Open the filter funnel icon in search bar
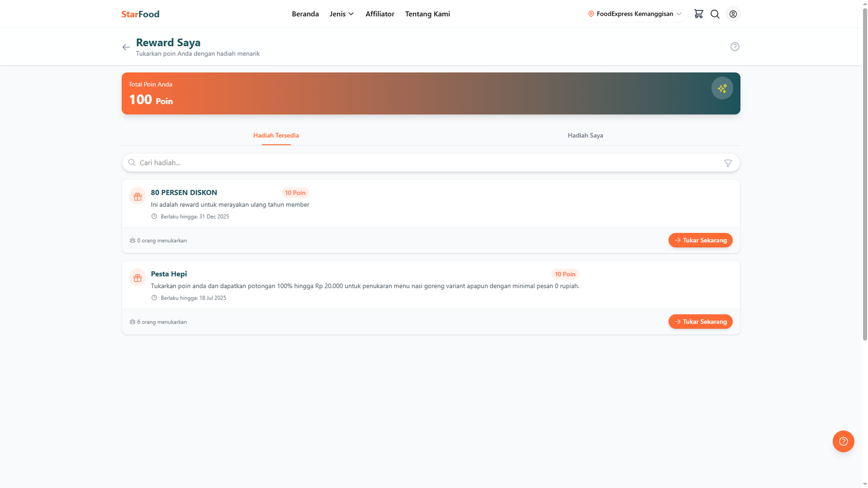868x488 pixels. (728, 163)
